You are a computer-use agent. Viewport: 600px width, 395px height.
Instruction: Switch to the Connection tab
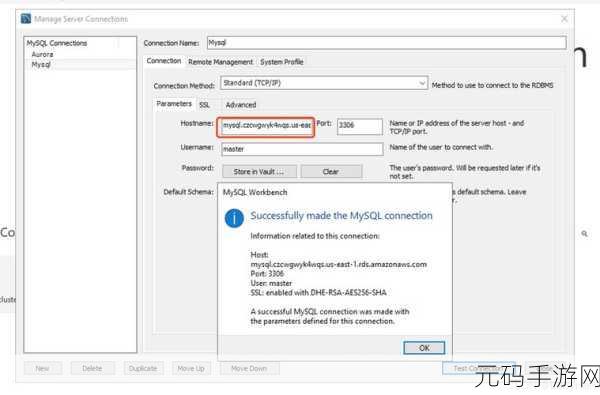click(164, 61)
